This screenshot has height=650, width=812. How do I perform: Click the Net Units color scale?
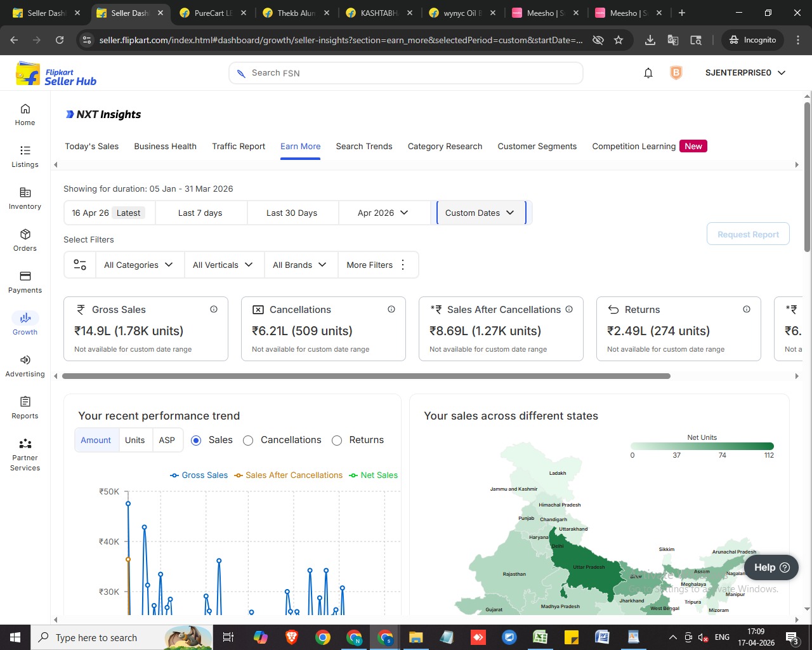702,446
